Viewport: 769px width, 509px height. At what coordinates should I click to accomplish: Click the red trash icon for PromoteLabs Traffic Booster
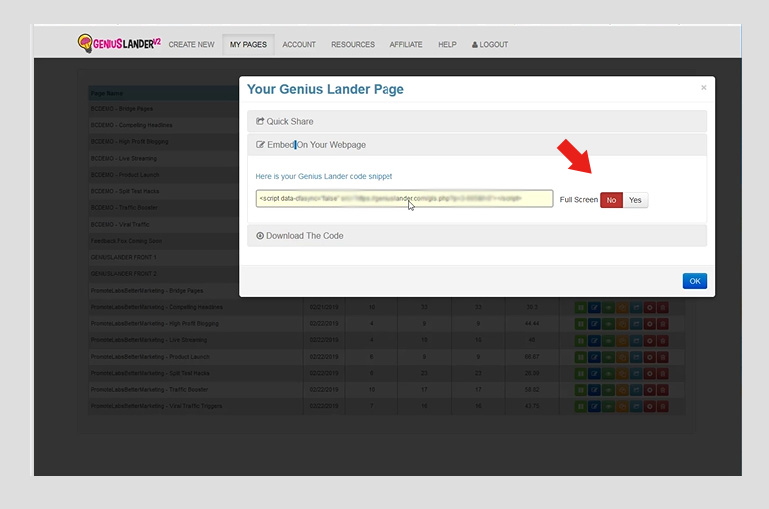click(x=663, y=390)
